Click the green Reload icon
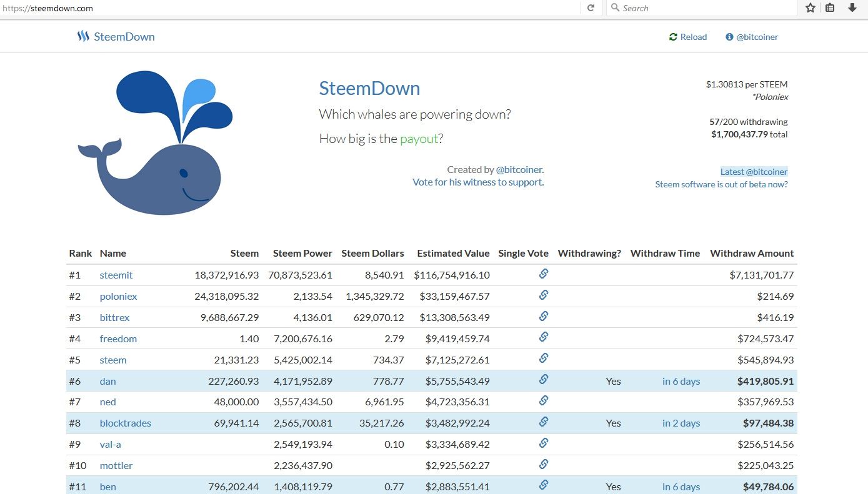 (x=673, y=37)
